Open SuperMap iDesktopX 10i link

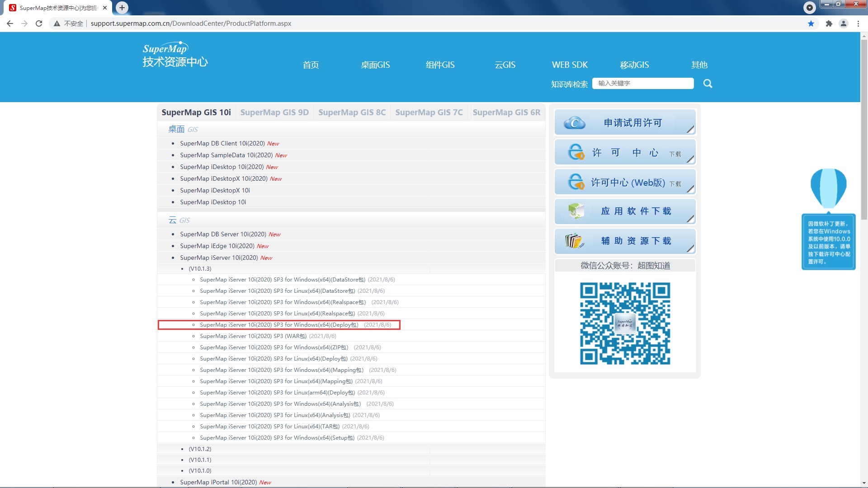(x=215, y=190)
